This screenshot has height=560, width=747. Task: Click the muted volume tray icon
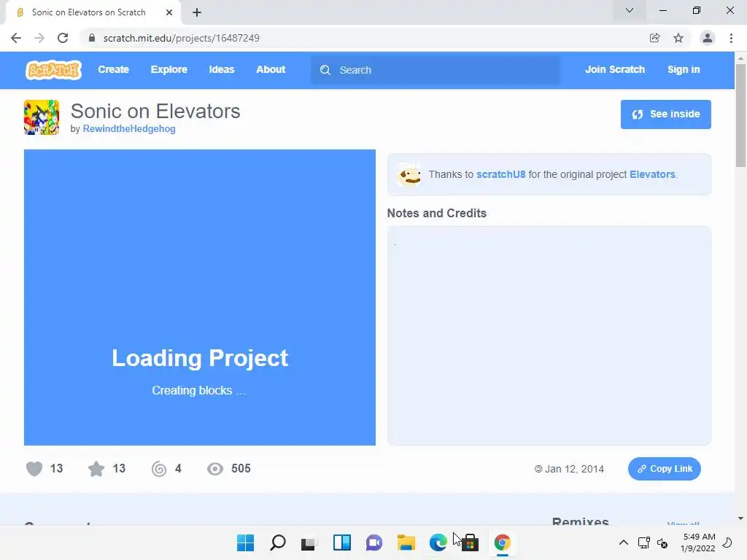tap(662, 542)
